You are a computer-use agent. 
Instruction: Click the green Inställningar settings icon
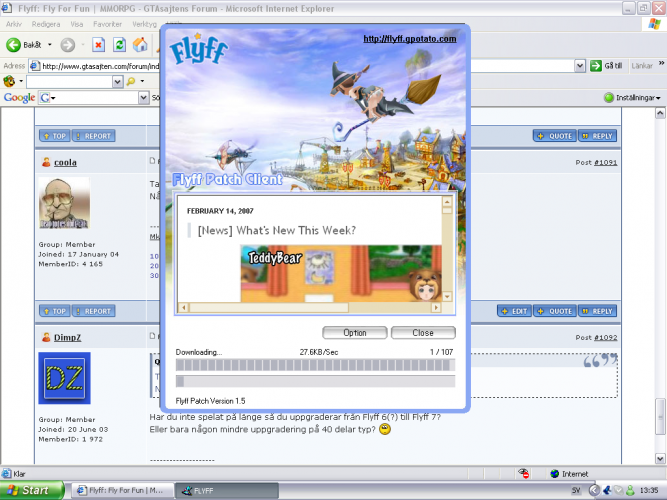coord(609,97)
